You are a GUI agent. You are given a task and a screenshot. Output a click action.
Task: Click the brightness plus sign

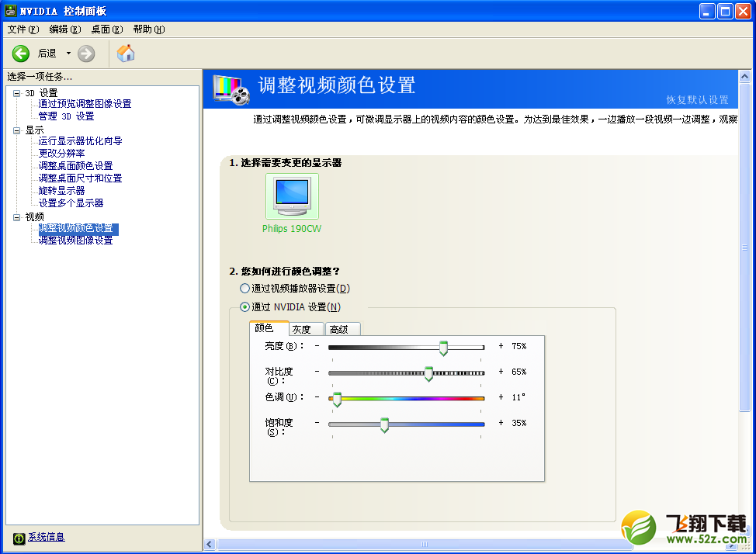click(501, 346)
